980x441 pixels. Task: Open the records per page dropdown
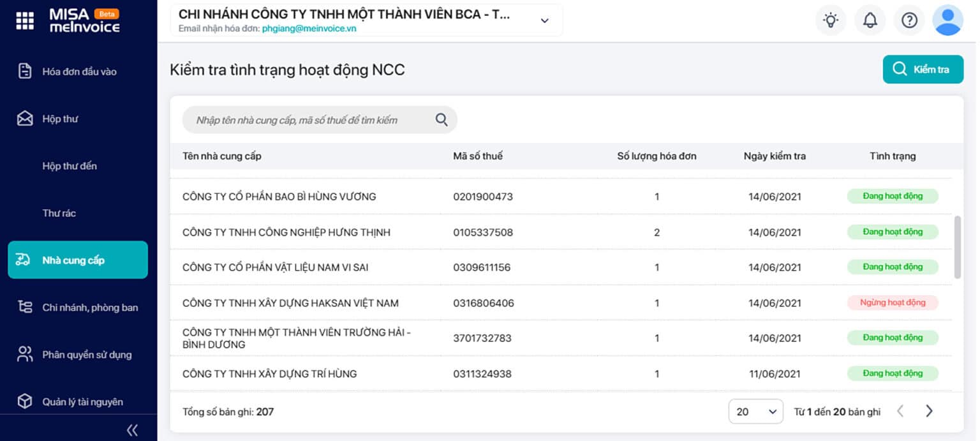click(756, 412)
